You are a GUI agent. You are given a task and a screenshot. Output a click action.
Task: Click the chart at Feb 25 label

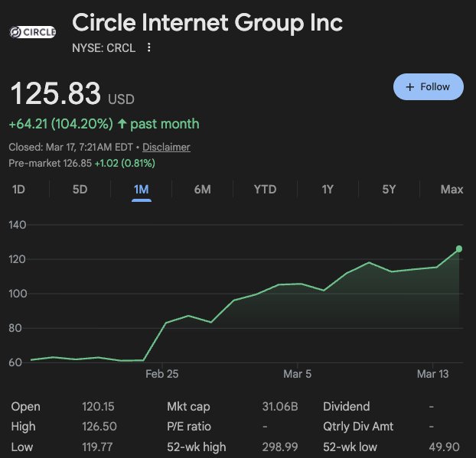coord(161,374)
